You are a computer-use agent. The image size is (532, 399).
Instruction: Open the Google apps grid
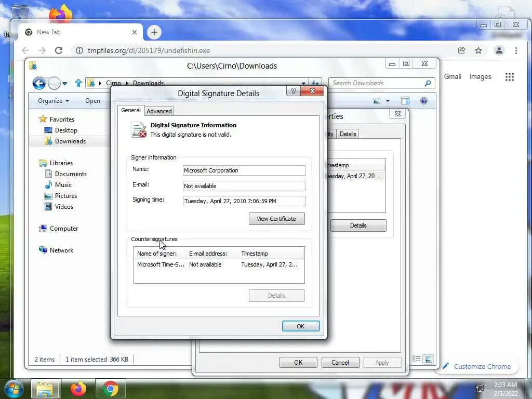pyautogui.click(x=510, y=77)
